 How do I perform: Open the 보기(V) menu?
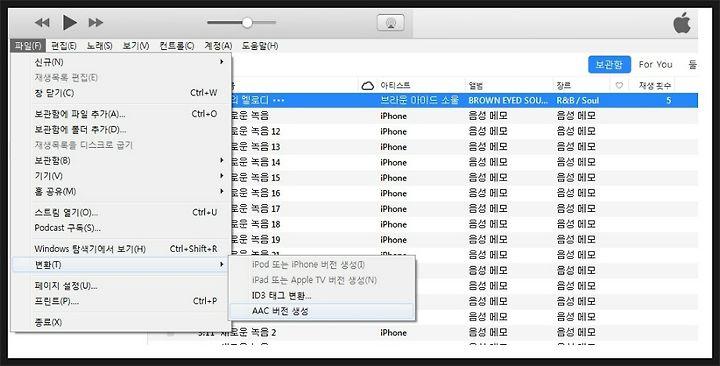(136, 45)
